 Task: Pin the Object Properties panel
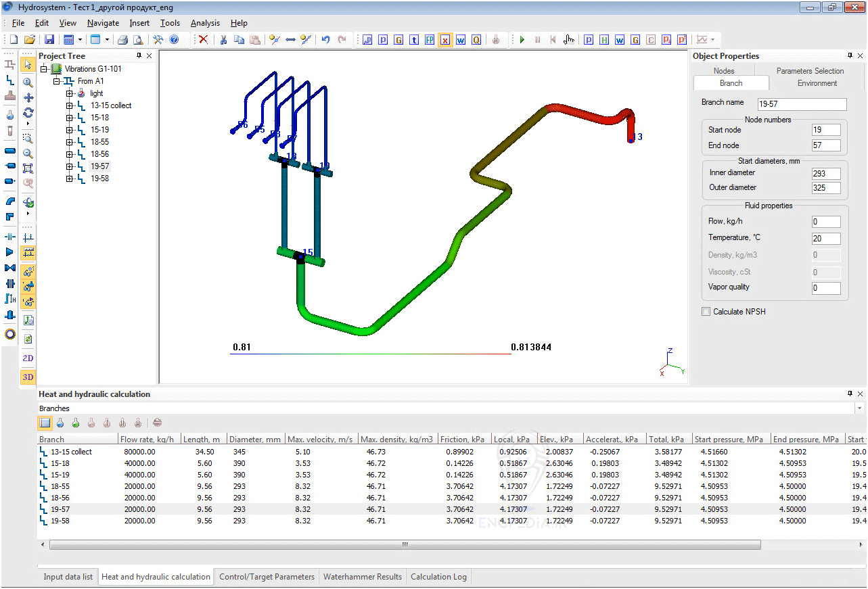(848, 55)
